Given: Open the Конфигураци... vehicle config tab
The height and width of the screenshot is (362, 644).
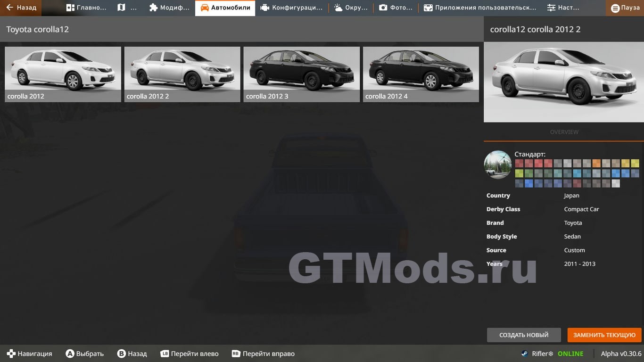Looking at the screenshot, I should [x=292, y=8].
